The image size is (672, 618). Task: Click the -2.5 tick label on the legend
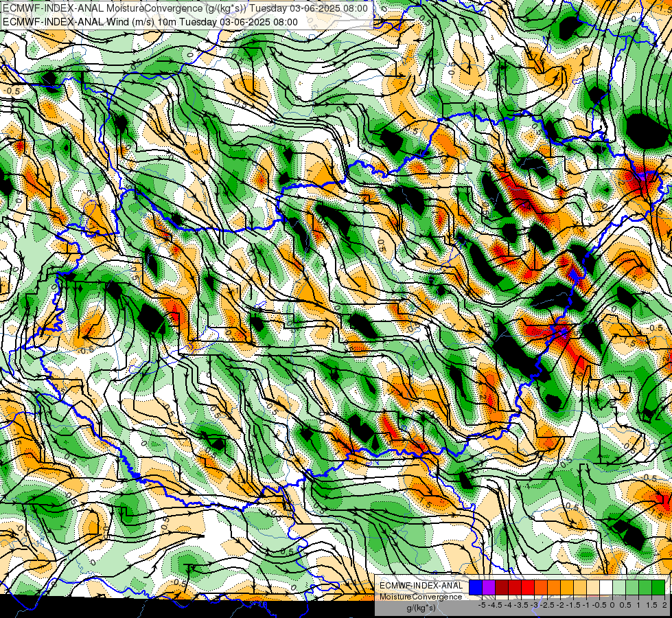(x=547, y=605)
